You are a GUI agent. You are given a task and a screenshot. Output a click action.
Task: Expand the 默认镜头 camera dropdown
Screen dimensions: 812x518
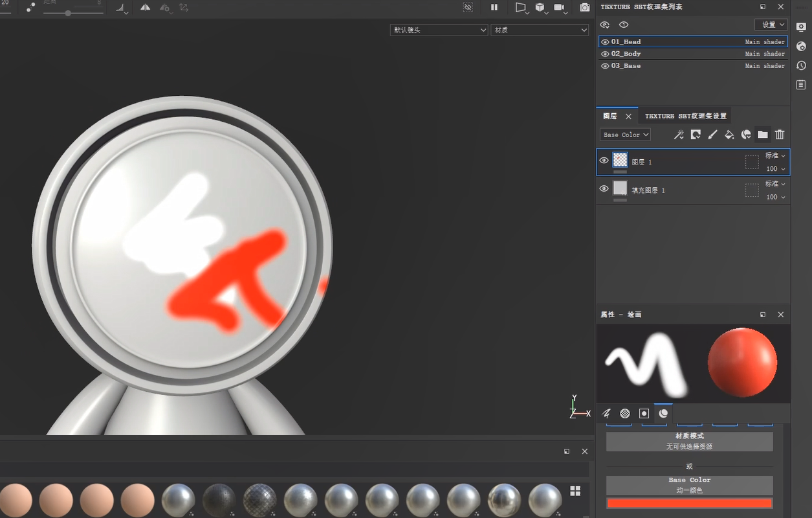[439, 30]
